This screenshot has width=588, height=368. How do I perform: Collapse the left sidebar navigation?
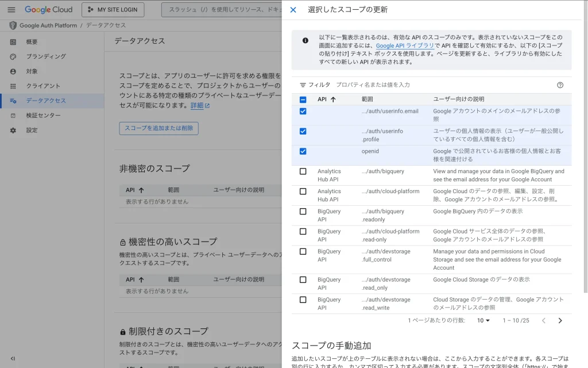pos(13,358)
